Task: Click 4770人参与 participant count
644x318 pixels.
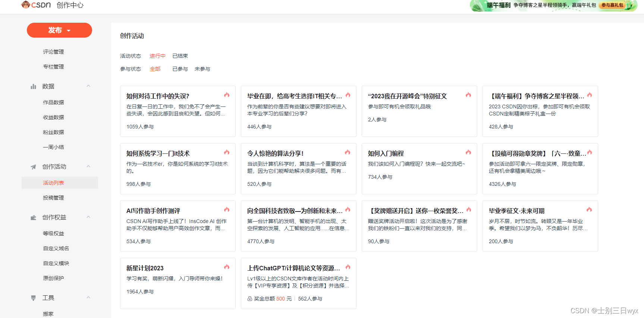Action: [261, 241]
